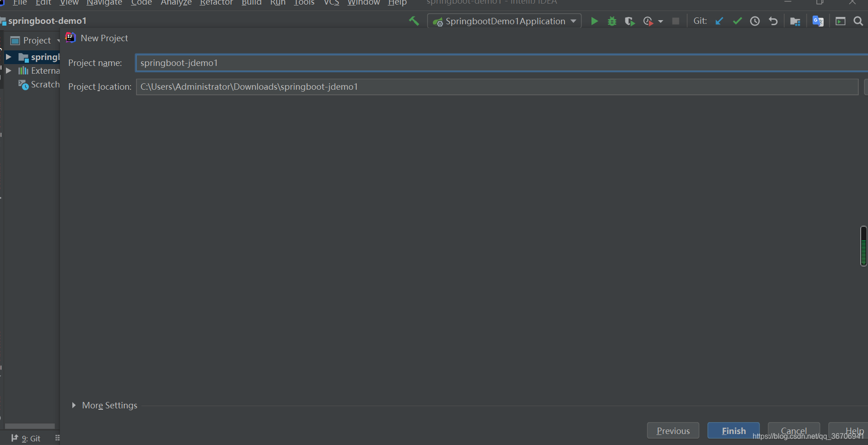The height and width of the screenshot is (445, 868).
Task: Click the Previous button
Action: (x=673, y=430)
